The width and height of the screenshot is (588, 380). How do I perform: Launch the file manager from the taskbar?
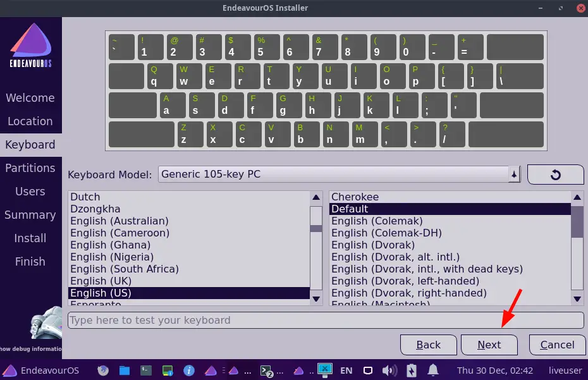[125, 371]
